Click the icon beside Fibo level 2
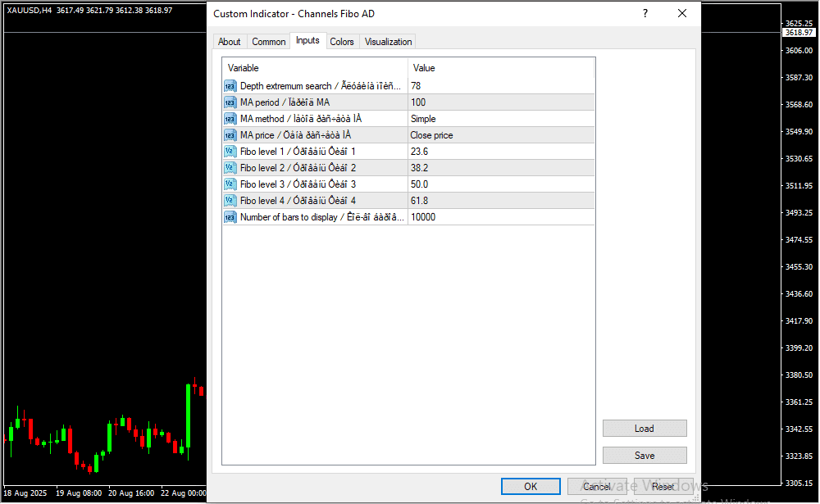This screenshot has width=820, height=504. coord(230,168)
